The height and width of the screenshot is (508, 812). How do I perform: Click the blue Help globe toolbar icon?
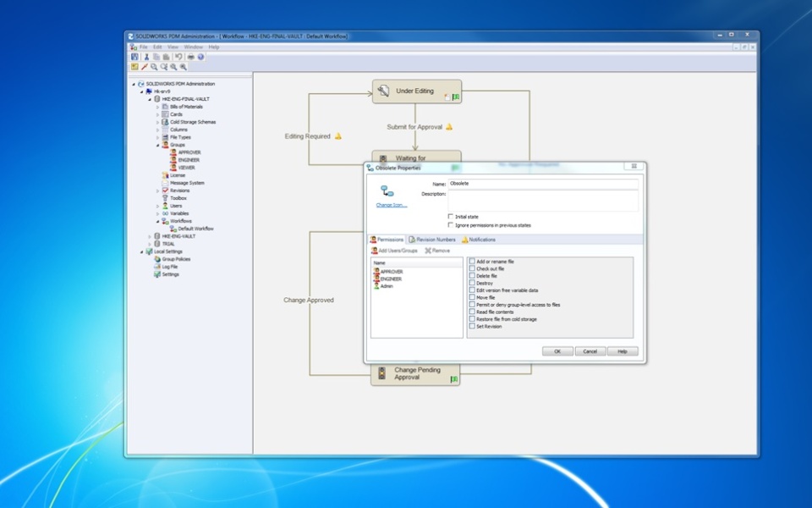pyautogui.click(x=200, y=57)
